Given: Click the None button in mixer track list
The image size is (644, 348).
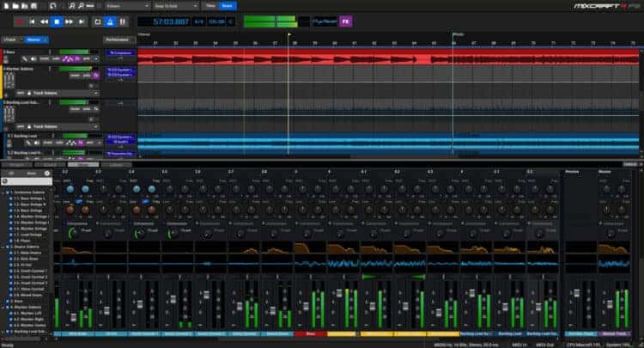Looking at the screenshot, I should coord(31,174).
